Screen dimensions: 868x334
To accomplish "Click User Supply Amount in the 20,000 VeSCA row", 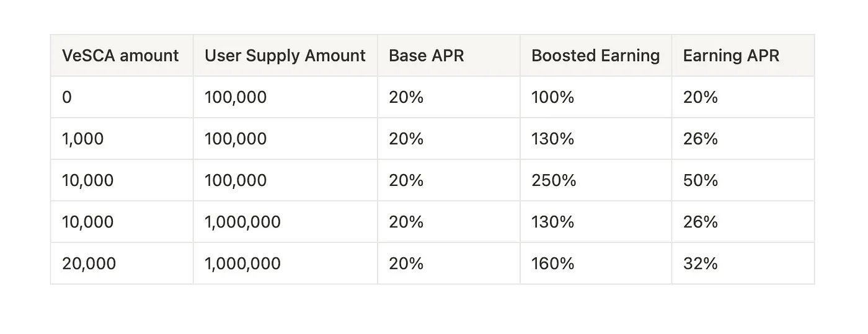I will pyautogui.click(x=242, y=263).
